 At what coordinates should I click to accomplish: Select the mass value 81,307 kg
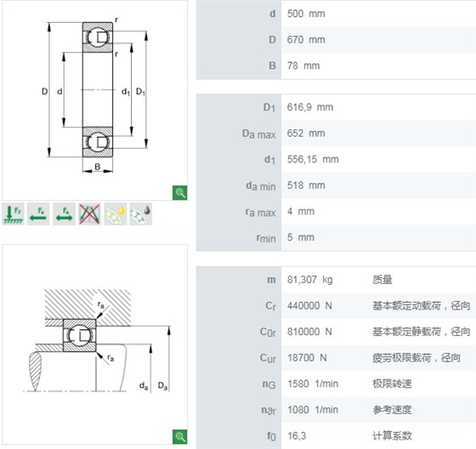(310, 280)
